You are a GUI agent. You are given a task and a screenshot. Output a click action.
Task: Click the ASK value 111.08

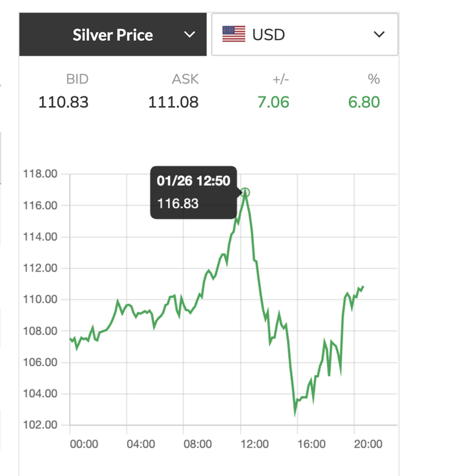(x=173, y=102)
